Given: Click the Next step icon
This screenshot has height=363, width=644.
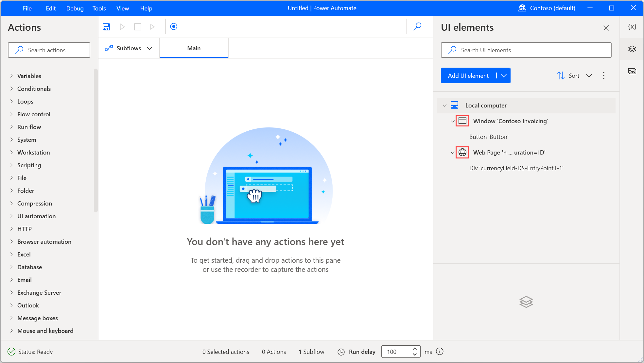Looking at the screenshot, I should tap(153, 26).
